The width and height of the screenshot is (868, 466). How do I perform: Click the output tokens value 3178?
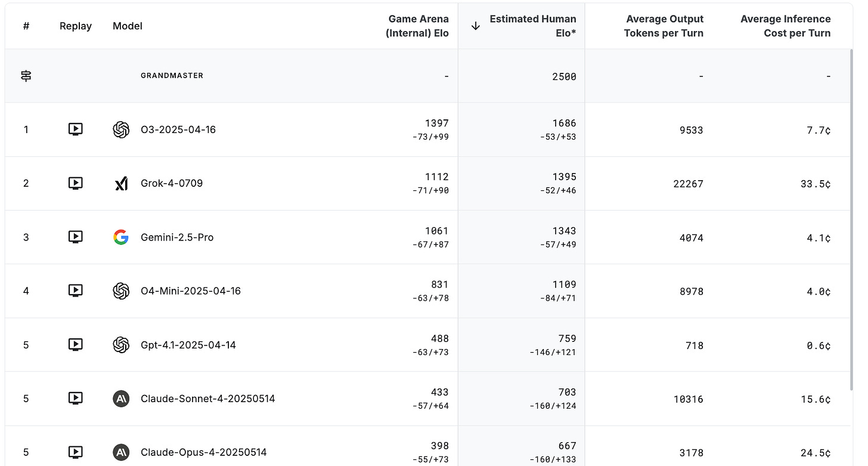click(692, 453)
